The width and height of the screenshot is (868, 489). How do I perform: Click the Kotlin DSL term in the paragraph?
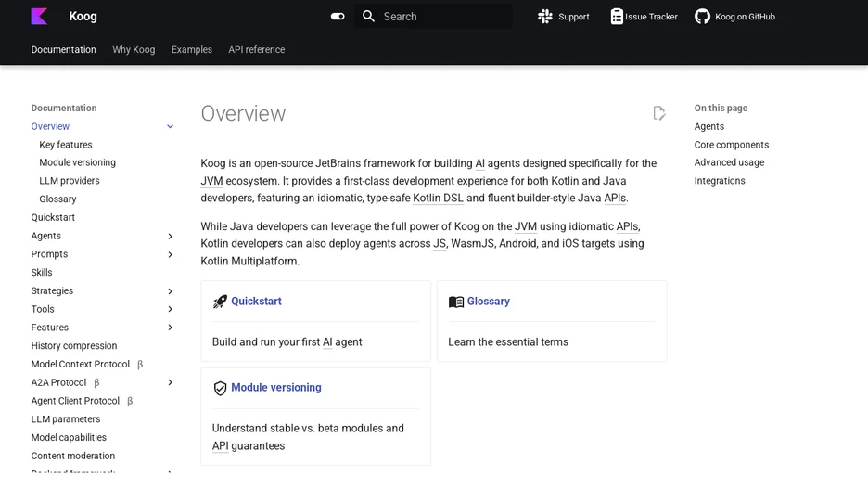click(x=438, y=198)
